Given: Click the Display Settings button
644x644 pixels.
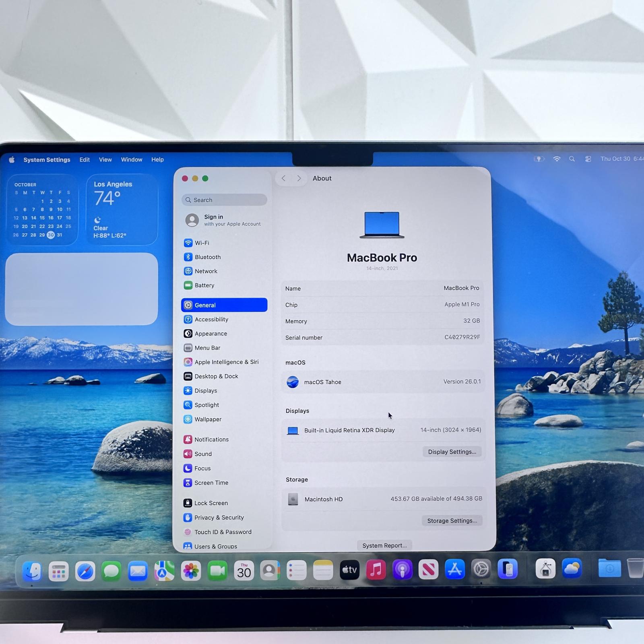Looking at the screenshot, I should pos(452,452).
